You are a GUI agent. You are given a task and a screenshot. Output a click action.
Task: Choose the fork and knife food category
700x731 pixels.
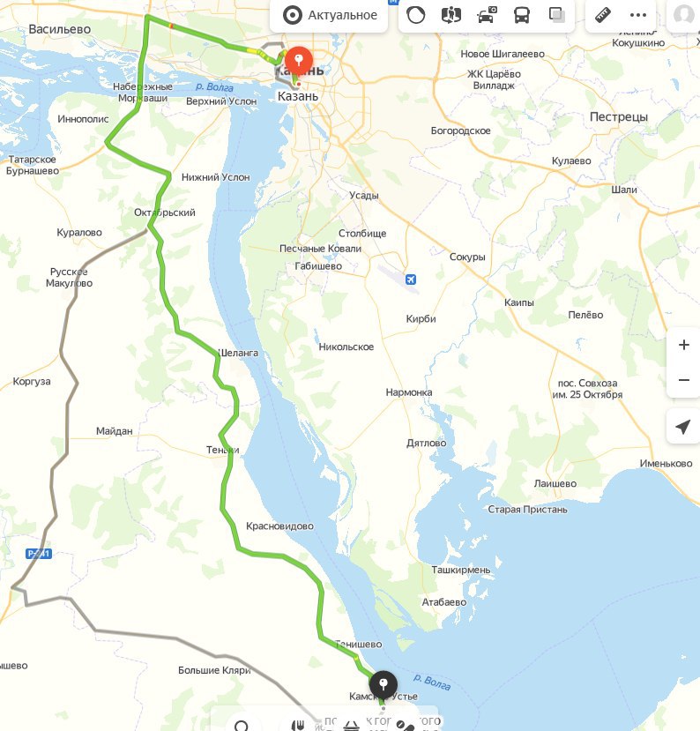tap(298, 726)
